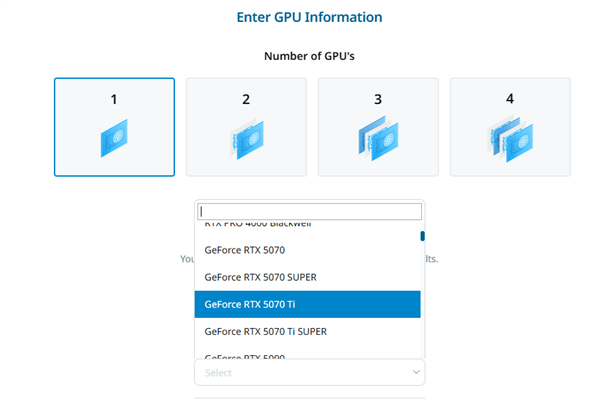Click the Number of GPU's label
Screen dimensions: 600x408
[x=309, y=56]
